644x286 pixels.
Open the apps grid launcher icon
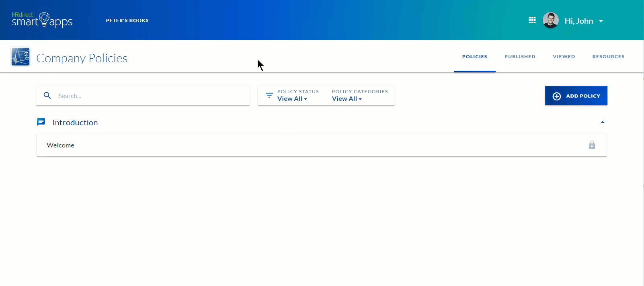pyautogui.click(x=532, y=20)
